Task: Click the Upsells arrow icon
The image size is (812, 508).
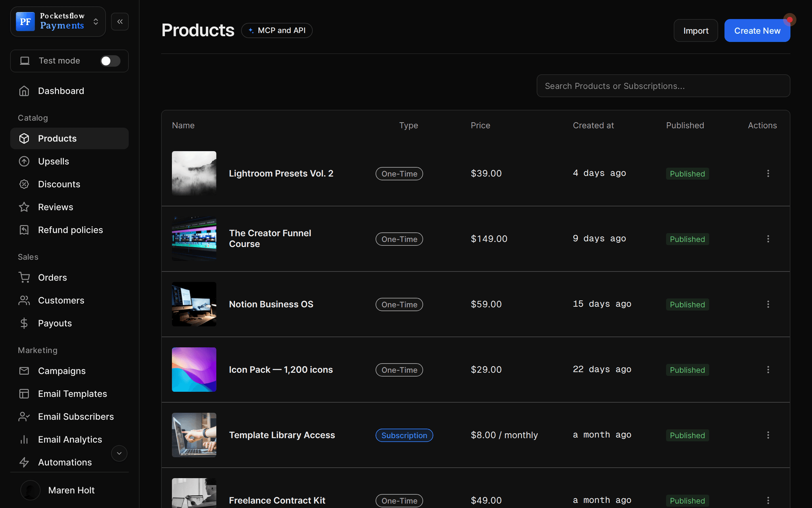Action: coord(24,162)
